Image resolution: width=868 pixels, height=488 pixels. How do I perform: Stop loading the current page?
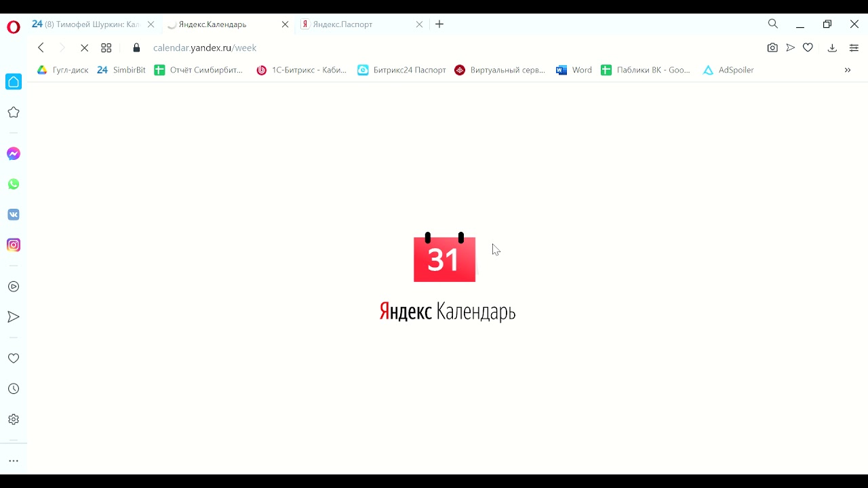85,48
